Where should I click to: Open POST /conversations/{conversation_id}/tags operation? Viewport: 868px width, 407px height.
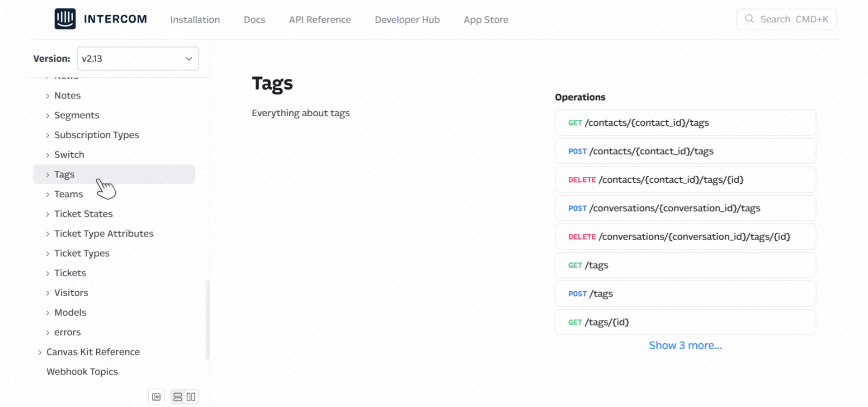point(685,208)
